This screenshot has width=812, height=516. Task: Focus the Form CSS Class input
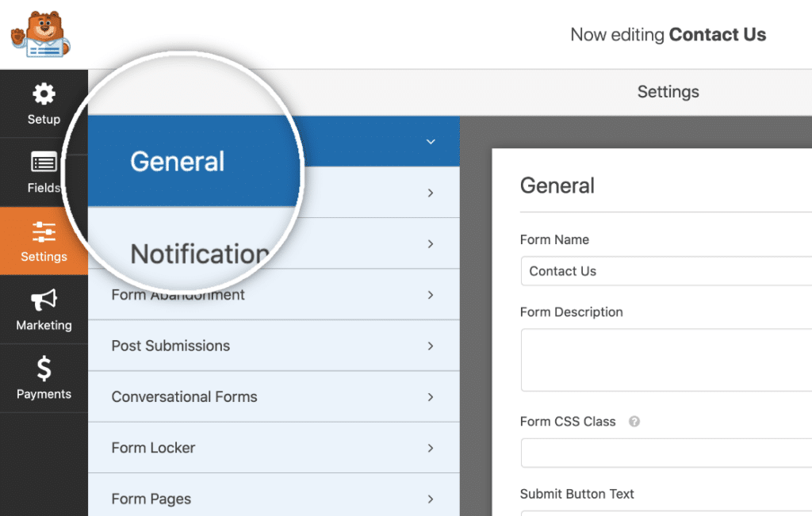click(666, 453)
